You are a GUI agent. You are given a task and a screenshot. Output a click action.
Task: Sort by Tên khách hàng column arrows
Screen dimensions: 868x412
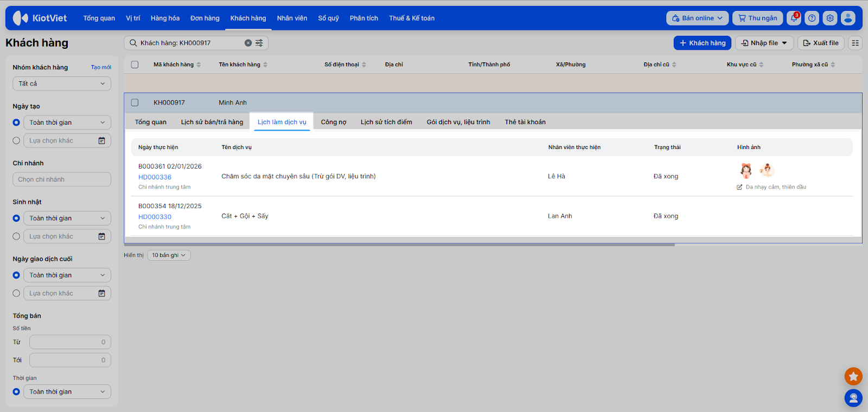(x=265, y=65)
